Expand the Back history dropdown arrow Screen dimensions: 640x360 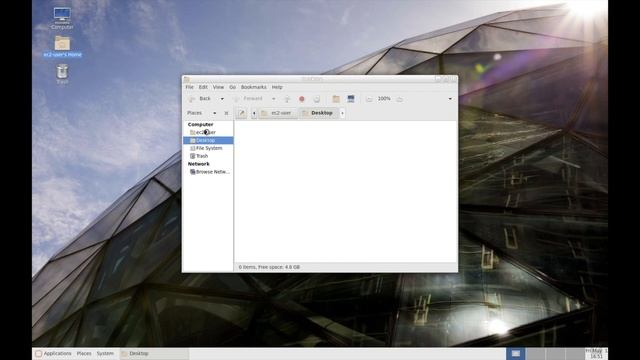[222, 99]
